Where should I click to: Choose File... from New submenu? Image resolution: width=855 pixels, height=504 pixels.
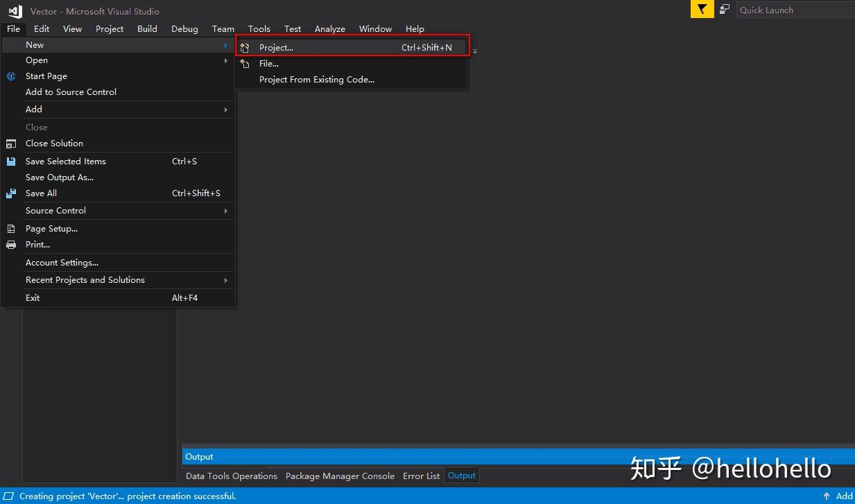pos(352,64)
